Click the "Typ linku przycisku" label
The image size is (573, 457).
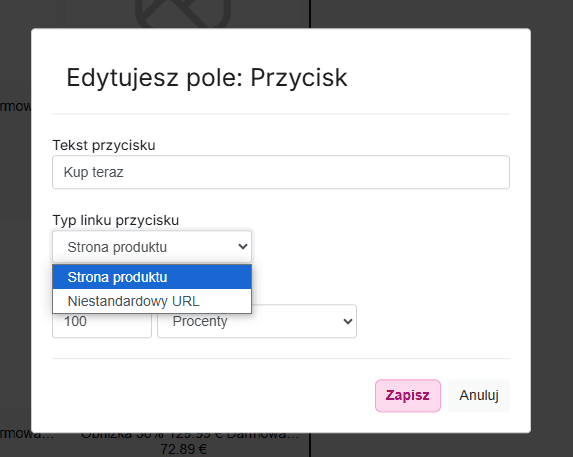[115, 220]
